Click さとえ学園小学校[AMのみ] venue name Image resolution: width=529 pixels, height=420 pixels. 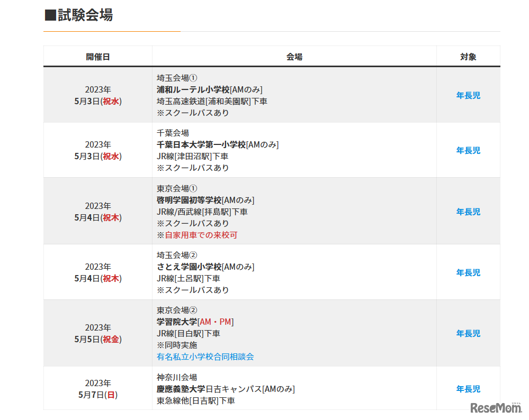point(205,267)
